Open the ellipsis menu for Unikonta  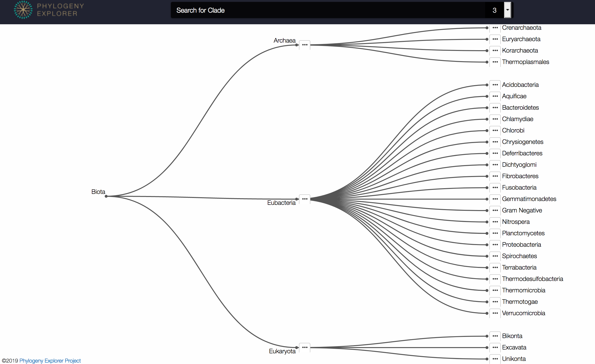495,359
